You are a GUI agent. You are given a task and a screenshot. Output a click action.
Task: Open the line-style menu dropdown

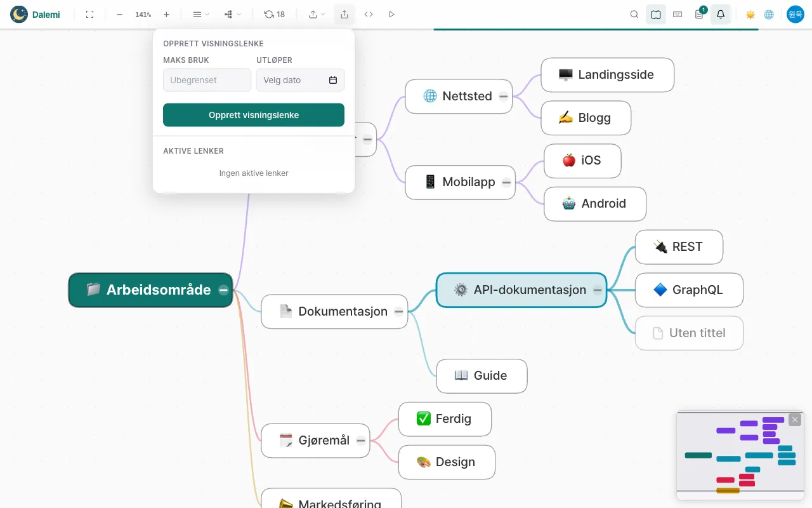(x=201, y=14)
